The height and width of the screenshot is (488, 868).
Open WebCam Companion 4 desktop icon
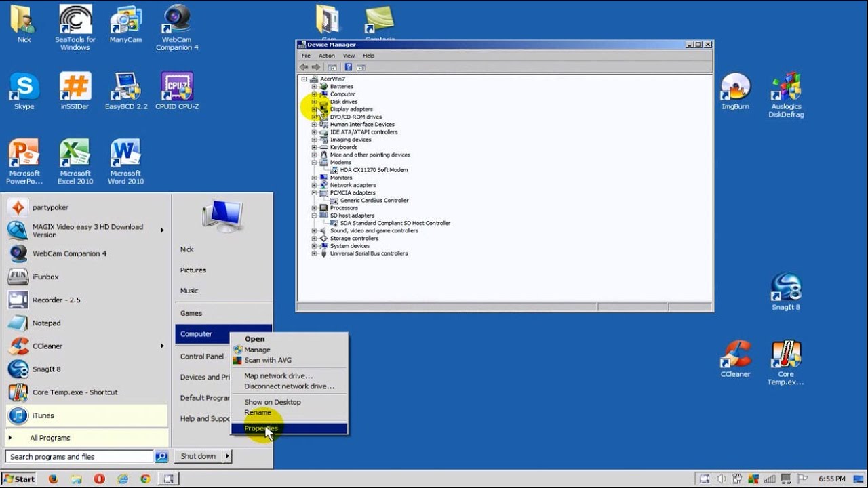[x=177, y=27]
